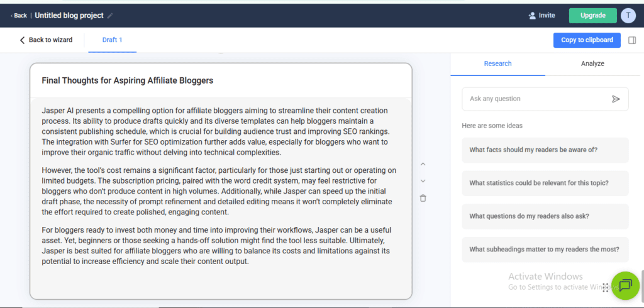Viewport: 644px width, 308px height.
Task: Click Copy to clipboard button
Action: pos(587,40)
